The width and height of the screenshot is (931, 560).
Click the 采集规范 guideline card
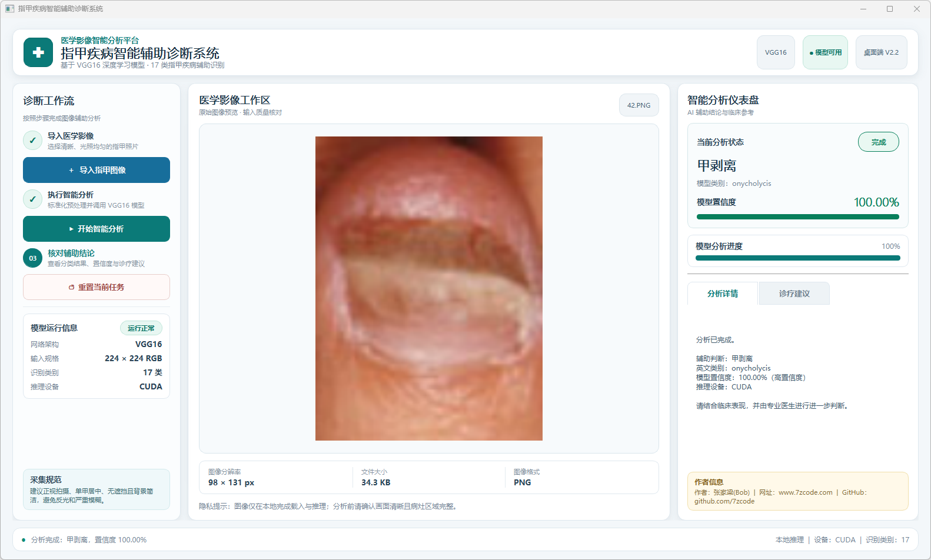(97, 489)
